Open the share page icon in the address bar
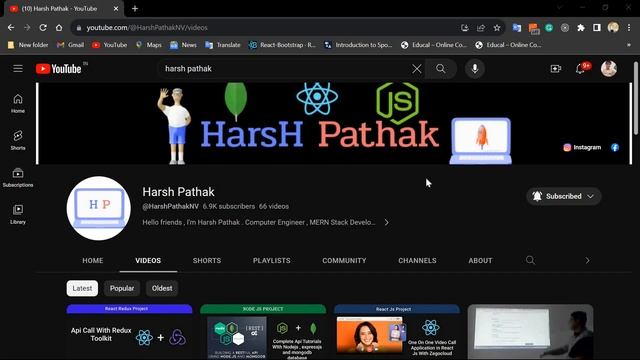640x360 pixels. click(x=481, y=28)
